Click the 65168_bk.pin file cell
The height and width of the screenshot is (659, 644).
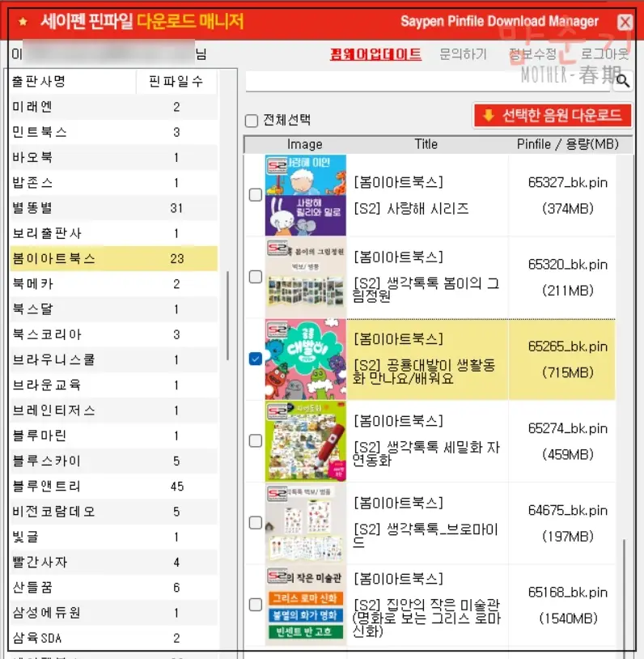(562, 605)
